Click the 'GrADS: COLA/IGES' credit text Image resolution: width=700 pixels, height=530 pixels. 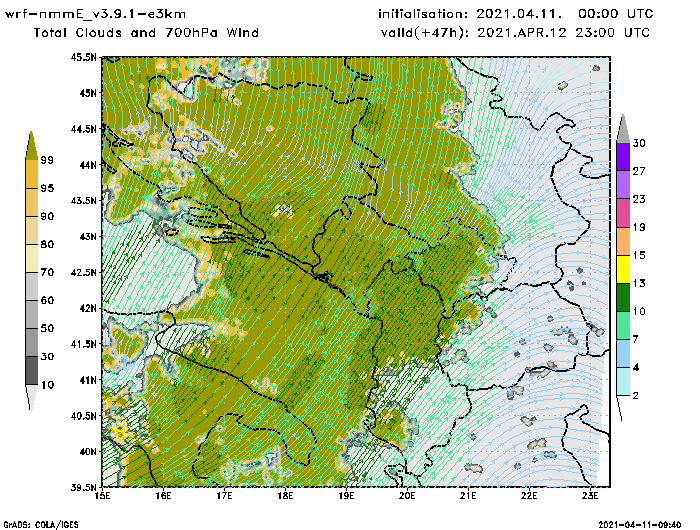click(41, 525)
